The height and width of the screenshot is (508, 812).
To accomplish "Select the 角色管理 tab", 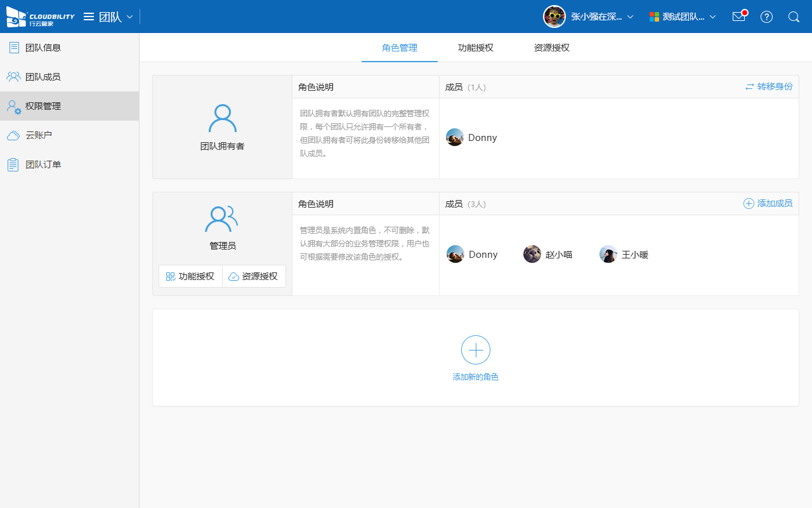I will pyautogui.click(x=400, y=48).
